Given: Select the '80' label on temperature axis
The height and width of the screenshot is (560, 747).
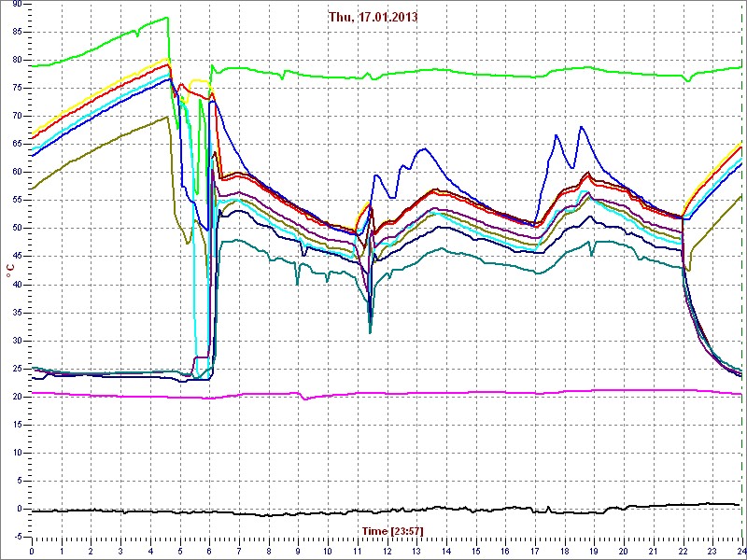Looking at the screenshot, I should pyautogui.click(x=16, y=60).
